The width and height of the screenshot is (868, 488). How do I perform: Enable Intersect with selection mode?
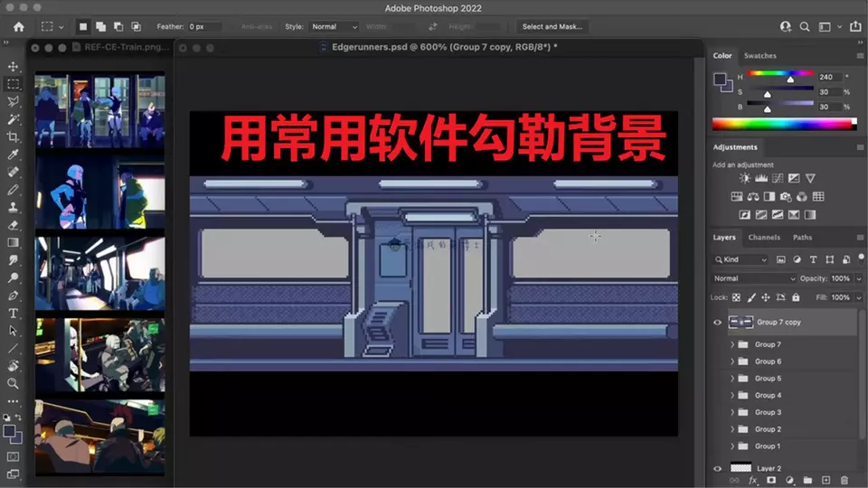137,26
